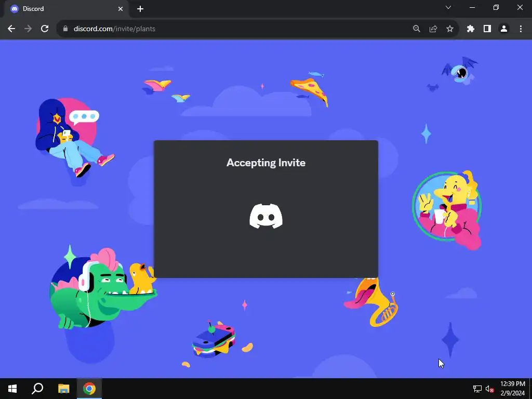Open a new browser tab
This screenshot has width=532, height=399.
[140, 9]
